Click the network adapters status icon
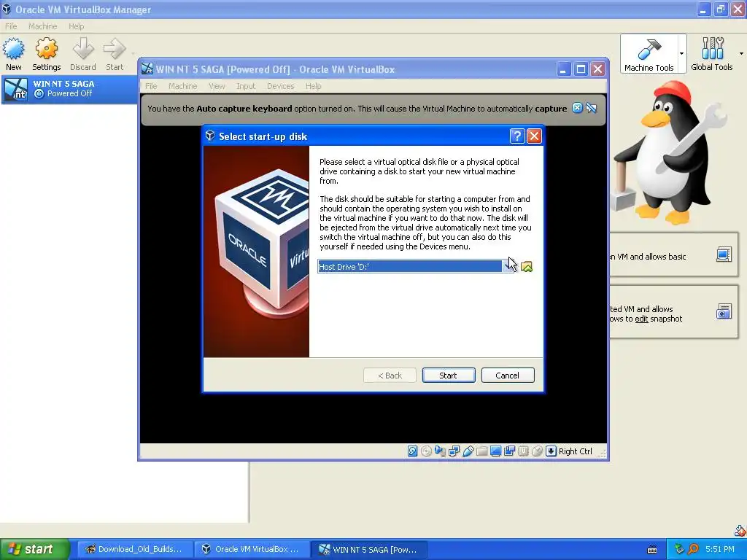 [x=454, y=451]
